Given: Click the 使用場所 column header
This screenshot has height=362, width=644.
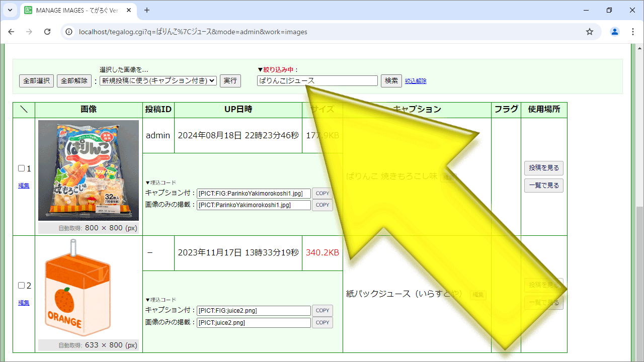Looking at the screenshot, I should coord(544,110).
